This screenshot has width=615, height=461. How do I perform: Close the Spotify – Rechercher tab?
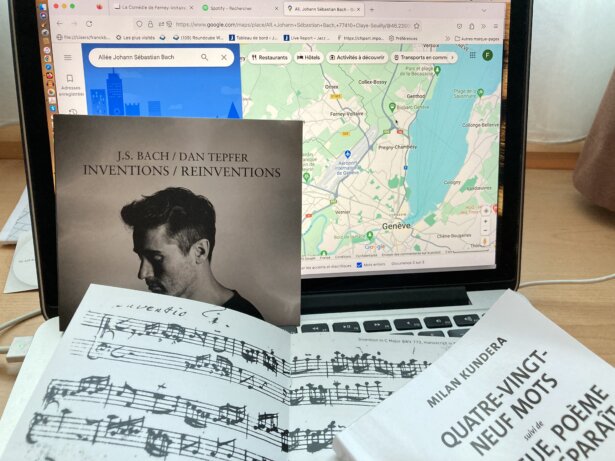276,9
